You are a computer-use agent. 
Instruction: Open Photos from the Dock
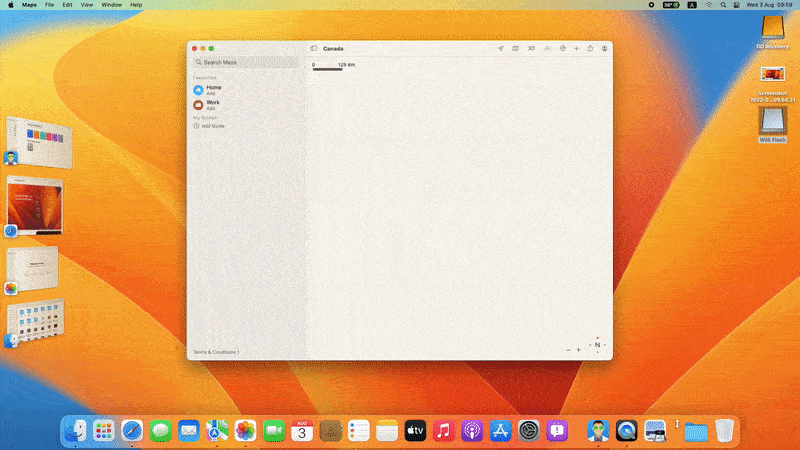(x=245, y=431)
